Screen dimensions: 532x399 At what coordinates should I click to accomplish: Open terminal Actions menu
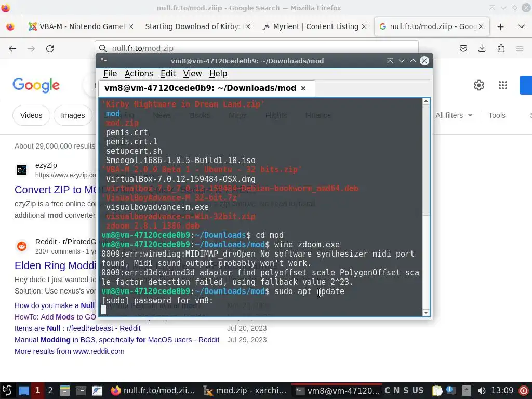click(138, 74)
